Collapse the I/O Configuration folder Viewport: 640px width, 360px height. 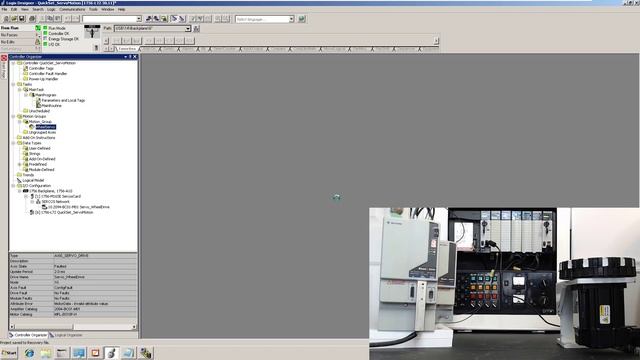point(13,186)
